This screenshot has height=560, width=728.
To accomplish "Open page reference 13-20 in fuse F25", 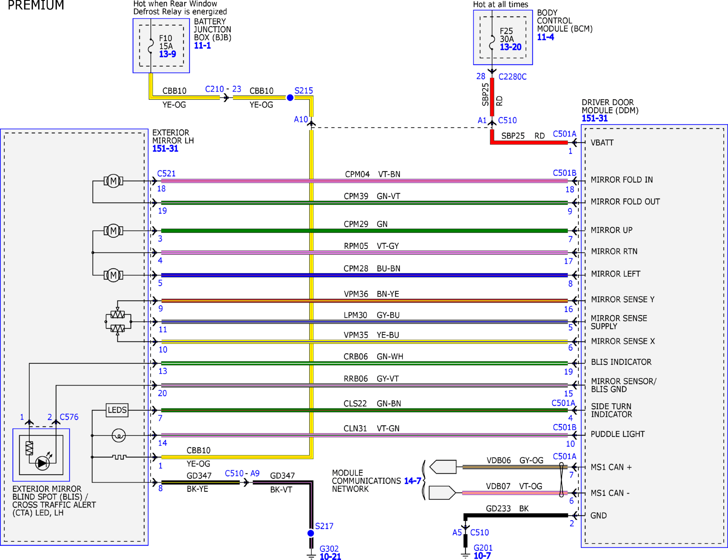I will tap(511, 47).
